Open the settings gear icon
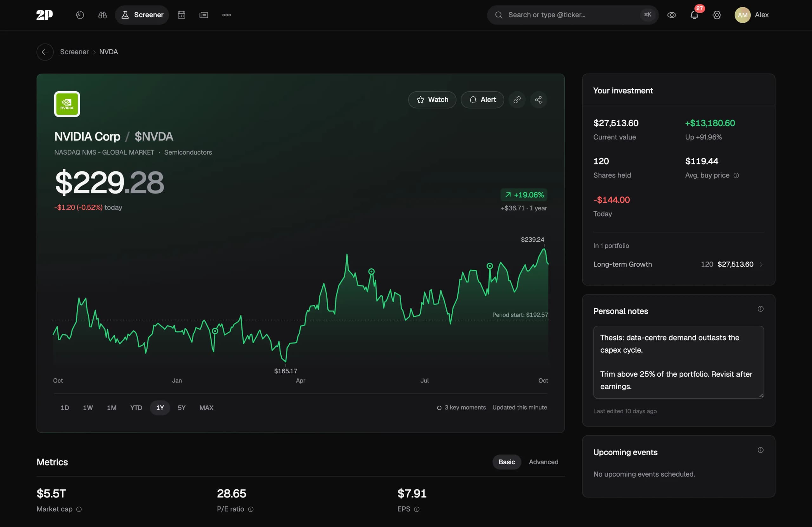 [717, 15]
